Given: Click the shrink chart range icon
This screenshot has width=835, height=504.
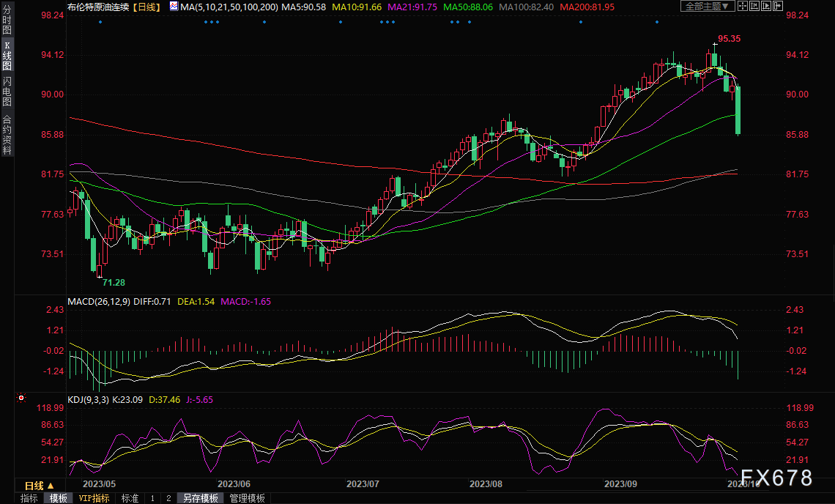Looking at the screenshot, I should click(x=754, y=6).
